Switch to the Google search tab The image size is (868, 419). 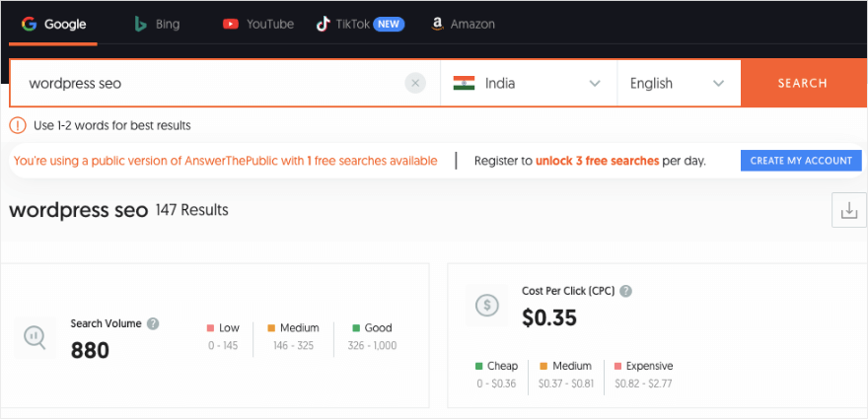[53, 25]
